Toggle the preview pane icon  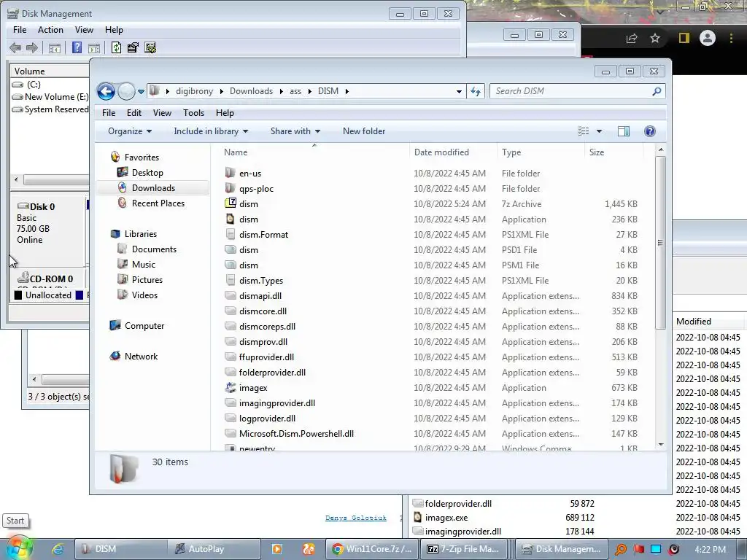click(x=623, y=131)
